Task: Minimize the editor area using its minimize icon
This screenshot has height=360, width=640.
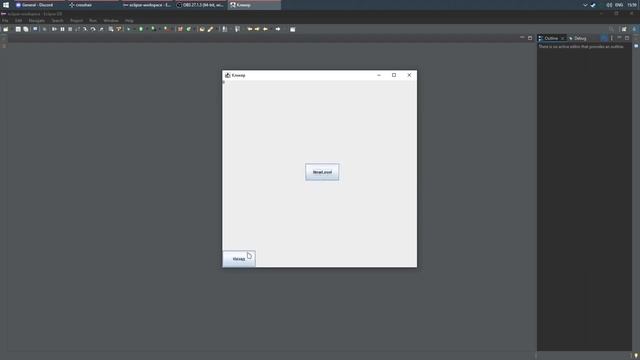Action: point(522,38)
